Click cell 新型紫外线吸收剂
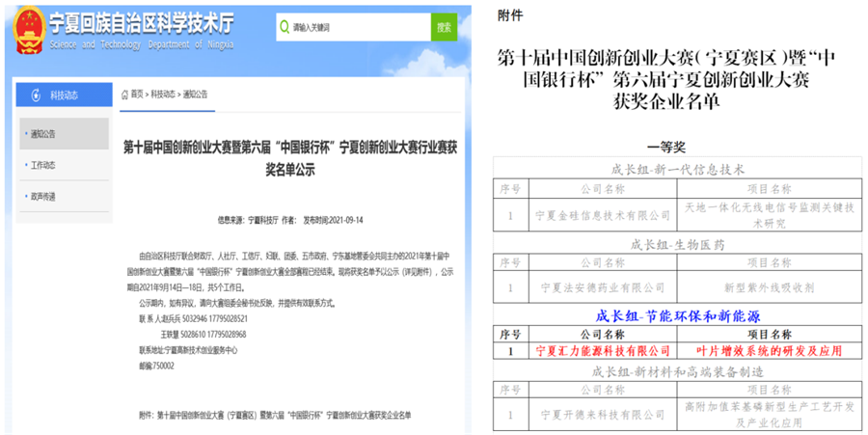868x435 pixels. [x=770, y=287]
